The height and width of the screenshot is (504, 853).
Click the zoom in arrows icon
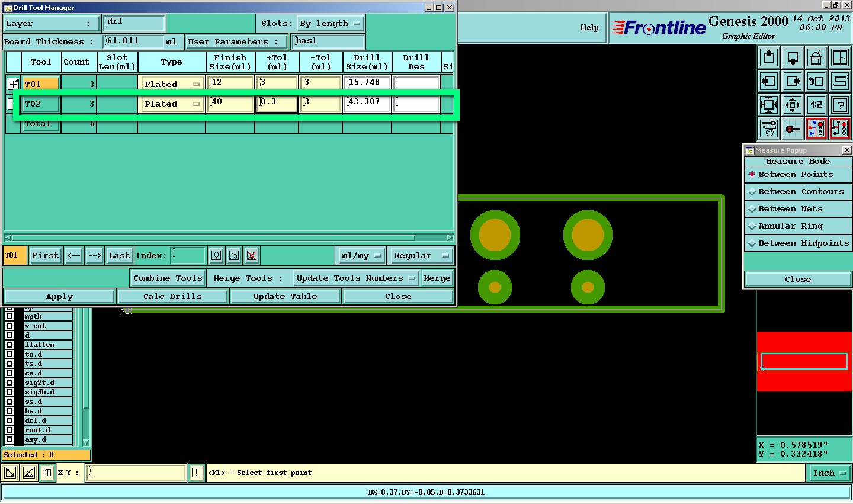pyautogui.click(x=769, y=105)
